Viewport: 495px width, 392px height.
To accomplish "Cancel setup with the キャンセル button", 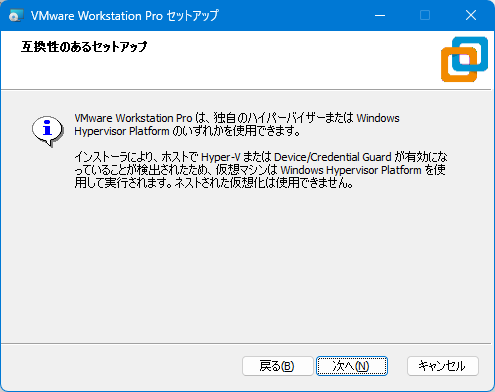I will click(x=443, y=366).
